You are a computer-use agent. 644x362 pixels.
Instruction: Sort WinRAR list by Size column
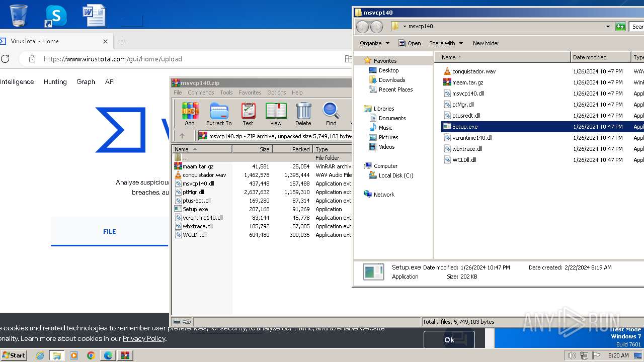(x=252, y=149)
